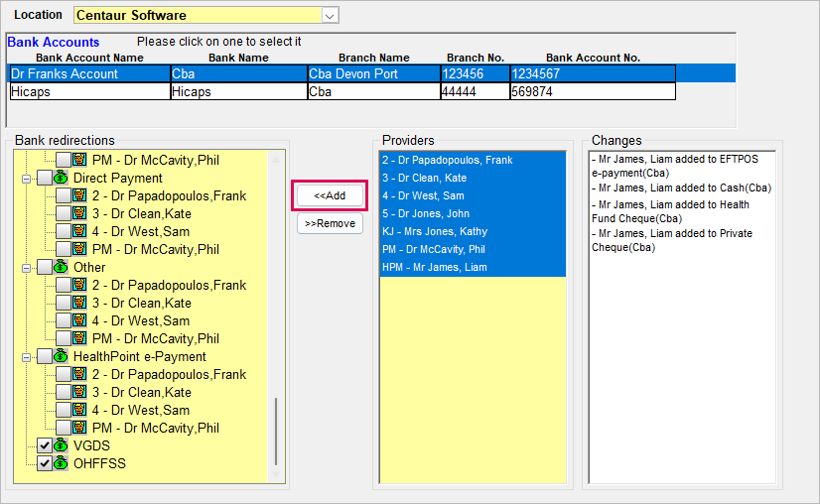Click the VGDS money bag icon
Screen dimensions: 820x504
pyautogui.click(x=61, y=444)
